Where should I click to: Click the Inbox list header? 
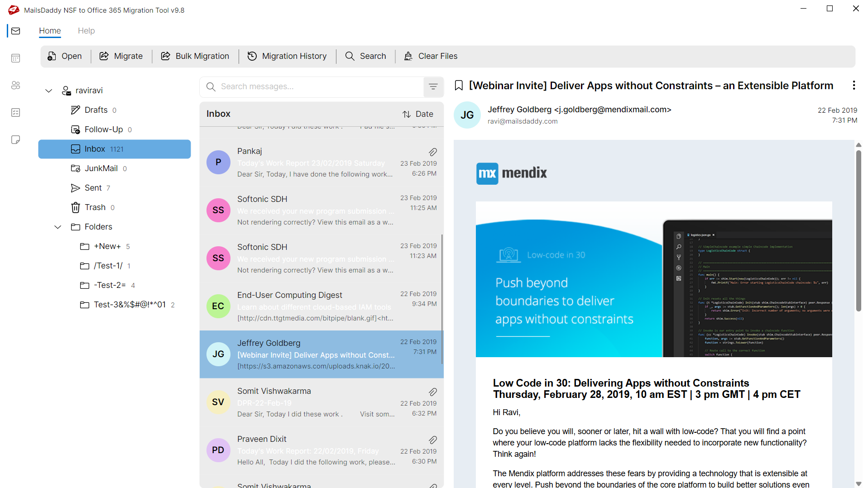coord(218,114)
